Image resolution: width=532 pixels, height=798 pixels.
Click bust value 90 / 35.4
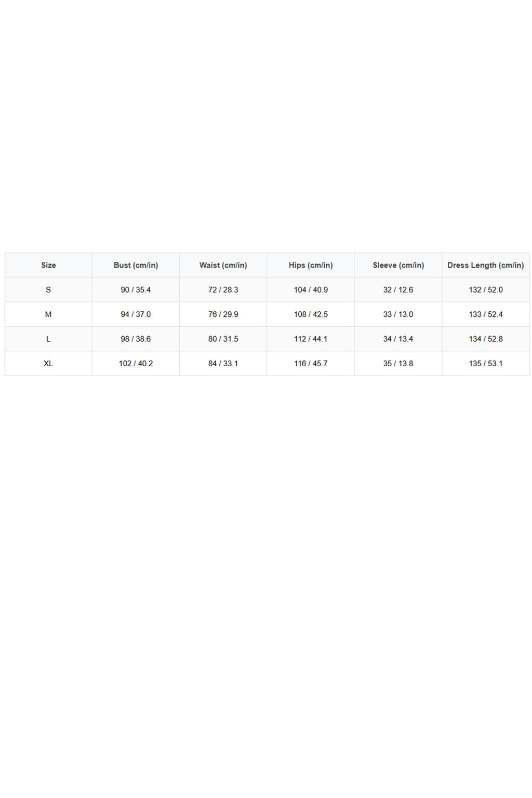click(136, 290)
